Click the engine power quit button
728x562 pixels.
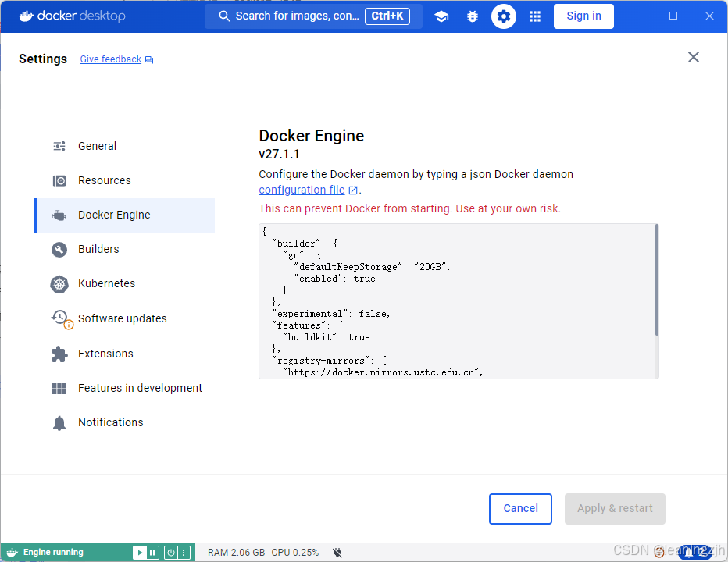pyautogui.click(x=171, y=553)
